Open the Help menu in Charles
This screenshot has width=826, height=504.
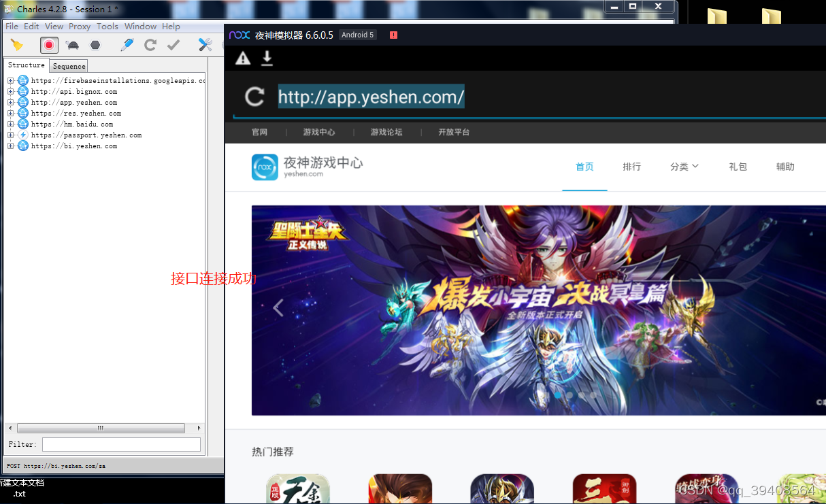coord(171,27)
